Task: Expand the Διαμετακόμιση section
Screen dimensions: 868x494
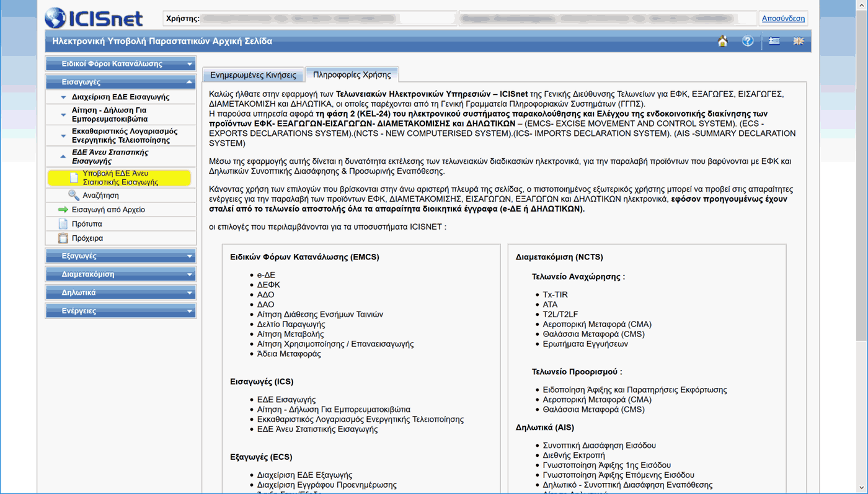Action: (x=121, y=274)
